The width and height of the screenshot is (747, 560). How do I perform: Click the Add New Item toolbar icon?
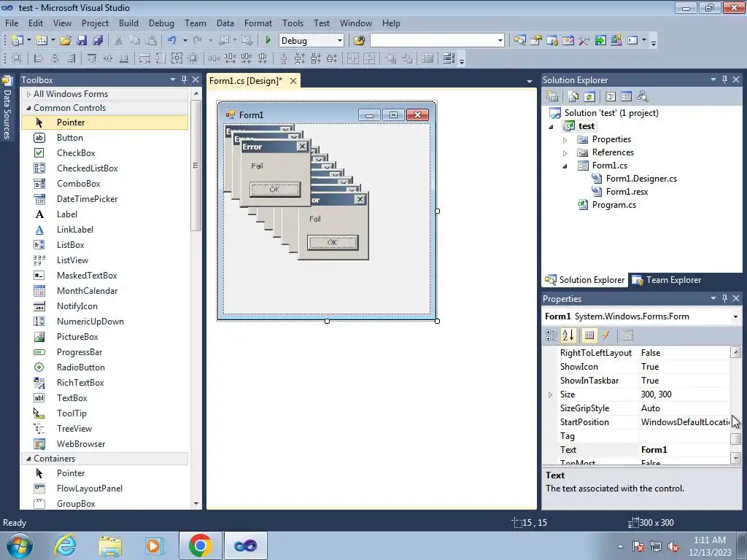[42, 41]
